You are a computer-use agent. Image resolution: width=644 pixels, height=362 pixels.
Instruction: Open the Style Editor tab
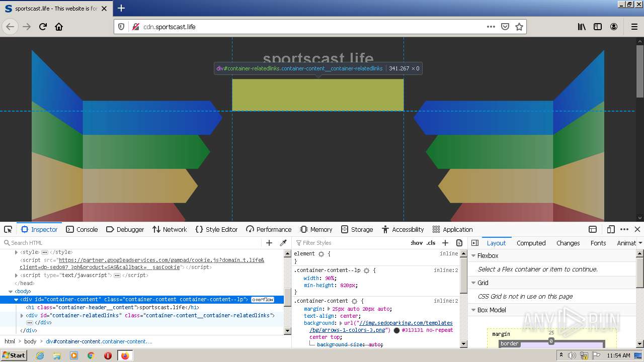pyautogui.click(x=216, y=229)
